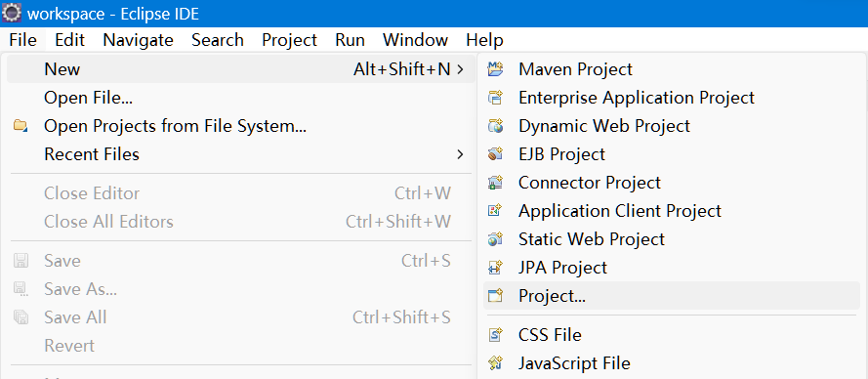Click the CSS File icon

tap(495, 335)
